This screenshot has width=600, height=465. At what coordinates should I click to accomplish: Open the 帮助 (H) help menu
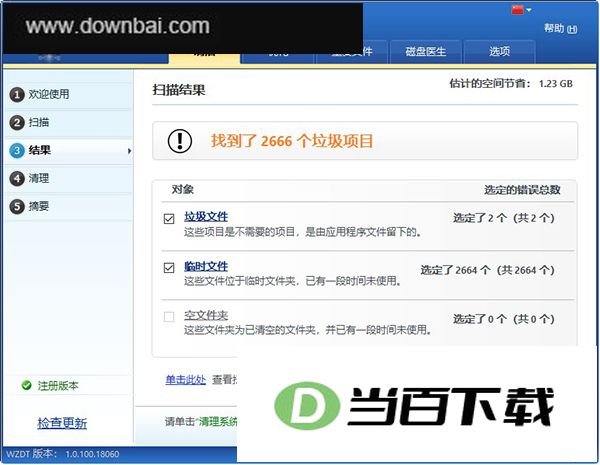tap(561, 28)
